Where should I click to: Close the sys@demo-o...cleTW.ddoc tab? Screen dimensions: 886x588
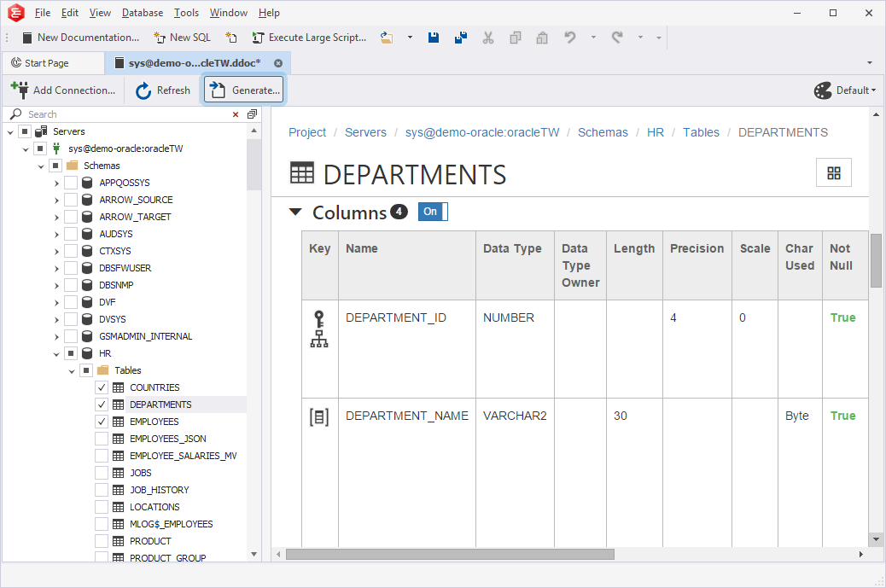pyautogui.click(x=278, y=63)
